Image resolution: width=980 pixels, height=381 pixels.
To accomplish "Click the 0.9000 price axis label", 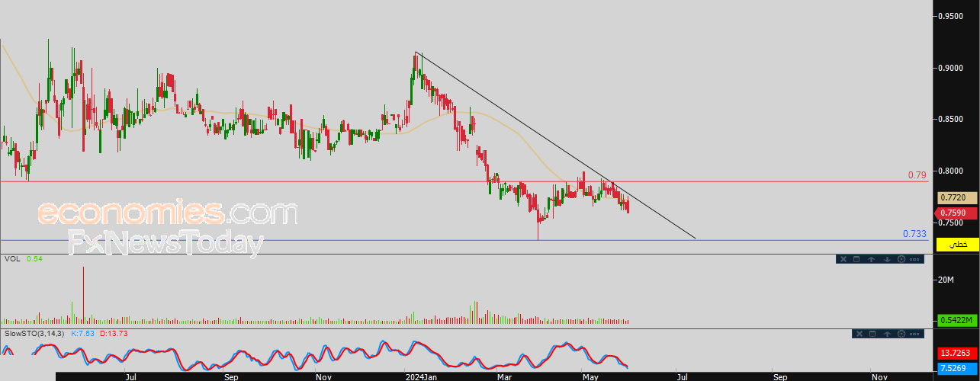I will (x=949, y=68).
